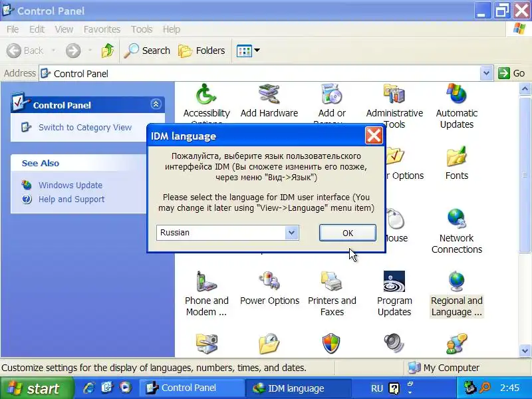Open the Scheduled Tasks clock-folder icon
The height and width of the screenshot is (399, 532).
[269, 344]
